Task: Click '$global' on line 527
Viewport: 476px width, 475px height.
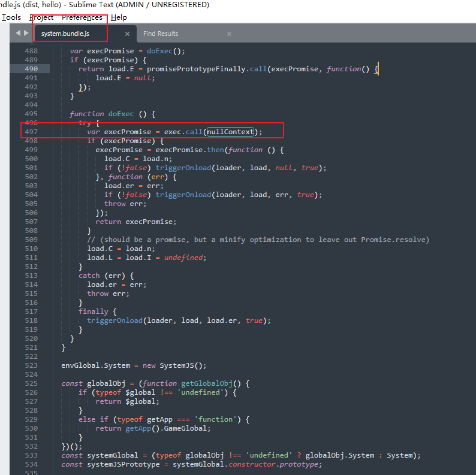Action: (x=140, y=401)
